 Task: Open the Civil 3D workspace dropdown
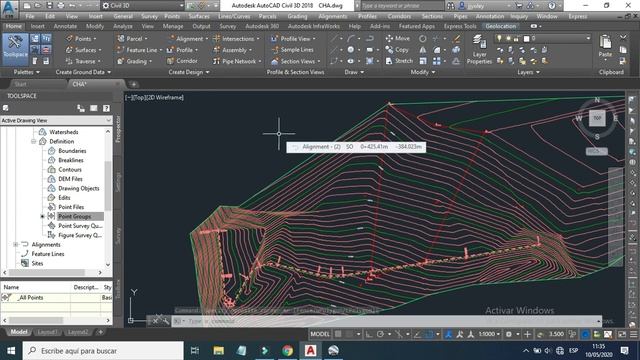coord(142,6)
